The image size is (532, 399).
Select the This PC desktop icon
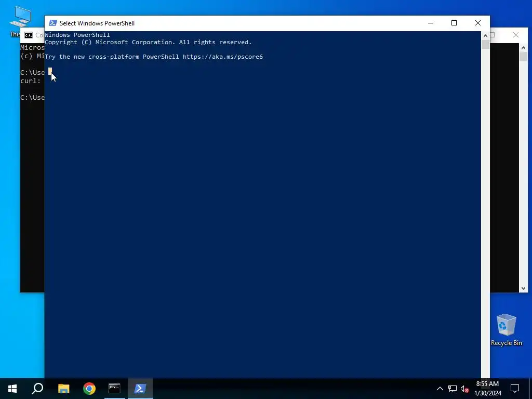(20, 22)
